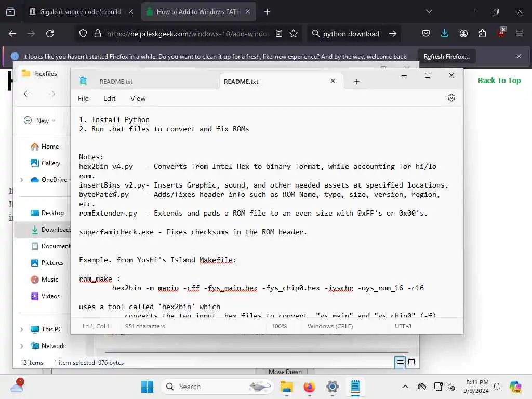Open Firefox application hamburger menu

(x=520, y=33)
